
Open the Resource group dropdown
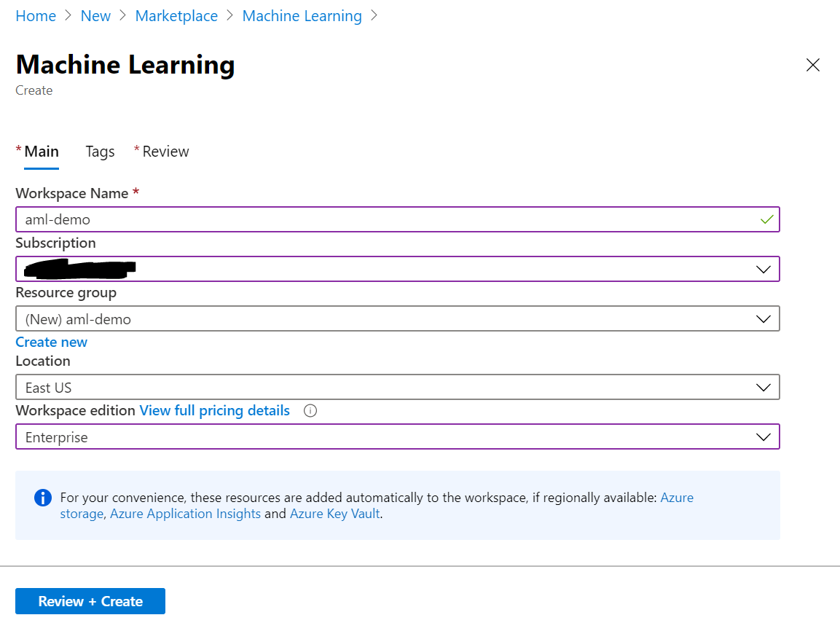point(398,318)
